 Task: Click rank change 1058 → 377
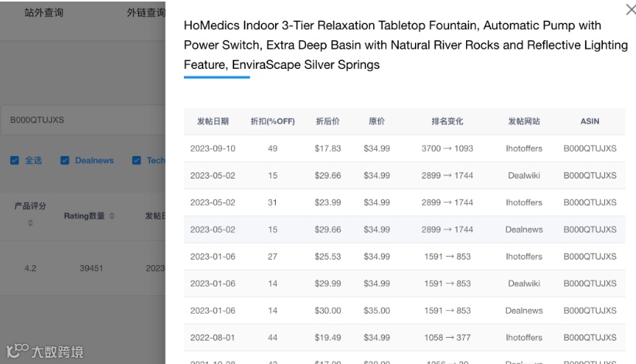coord(447,338)
